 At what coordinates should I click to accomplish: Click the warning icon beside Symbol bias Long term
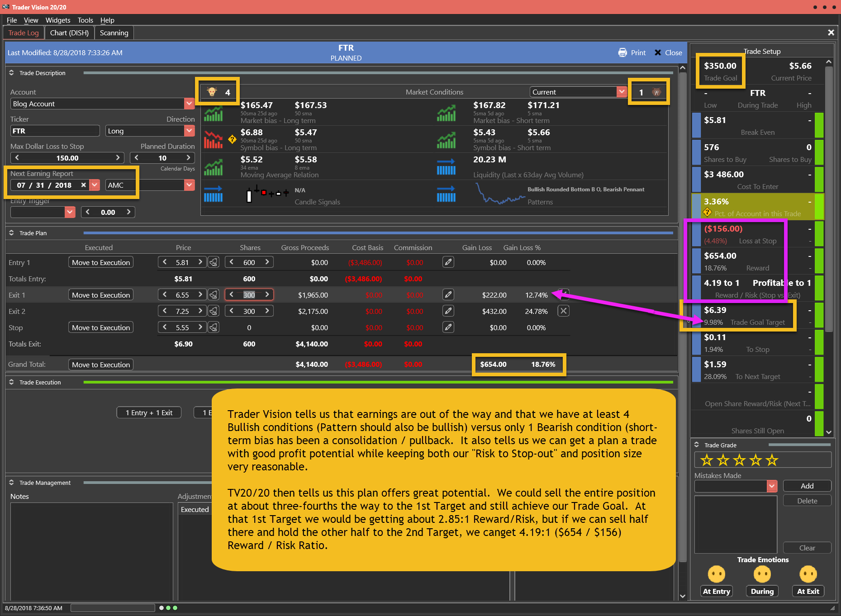click(x=232, y=139)
